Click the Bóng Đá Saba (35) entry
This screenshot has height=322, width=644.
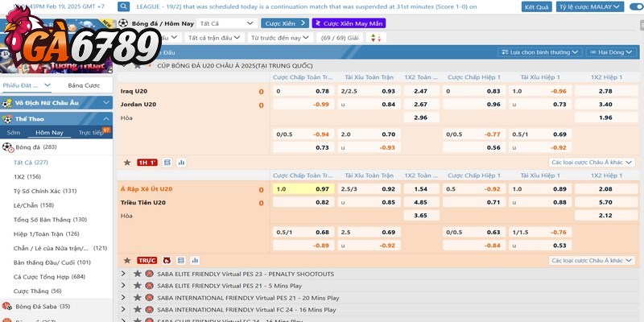[43, 307]
